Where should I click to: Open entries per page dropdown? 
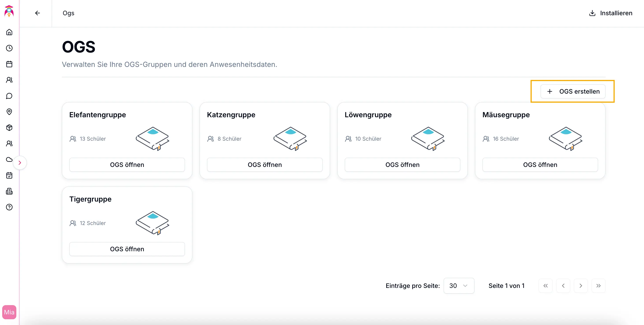[x=459, y=286]
